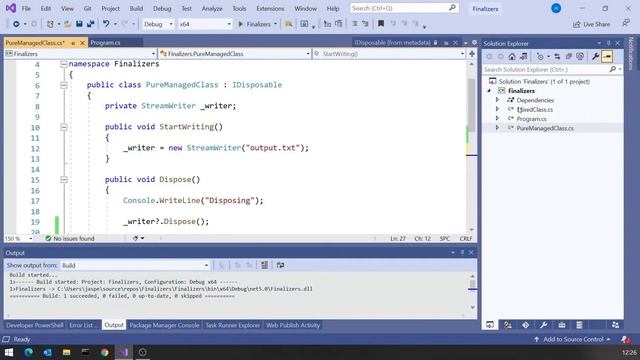The image size is (640, 360).
Task: Open the Windows Start menu
Action: point(9,352)
